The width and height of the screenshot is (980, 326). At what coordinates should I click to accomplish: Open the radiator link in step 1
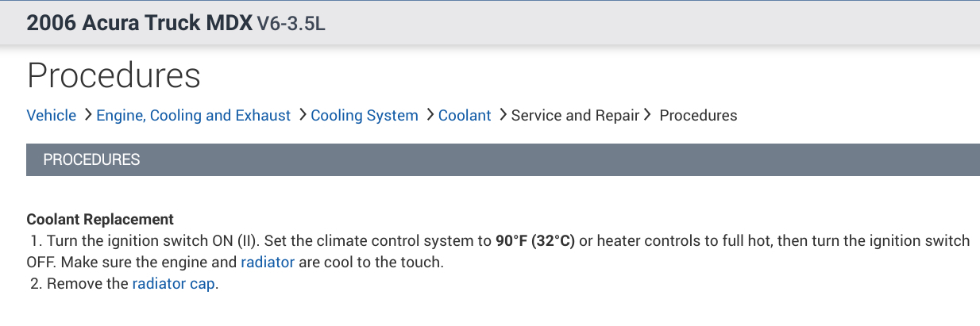tap(268, 263)
